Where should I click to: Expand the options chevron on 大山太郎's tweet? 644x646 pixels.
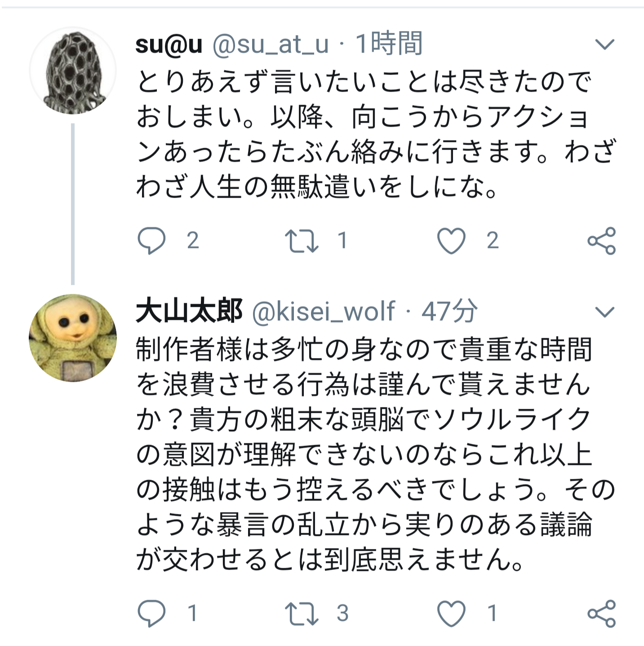tap(604, 311)
